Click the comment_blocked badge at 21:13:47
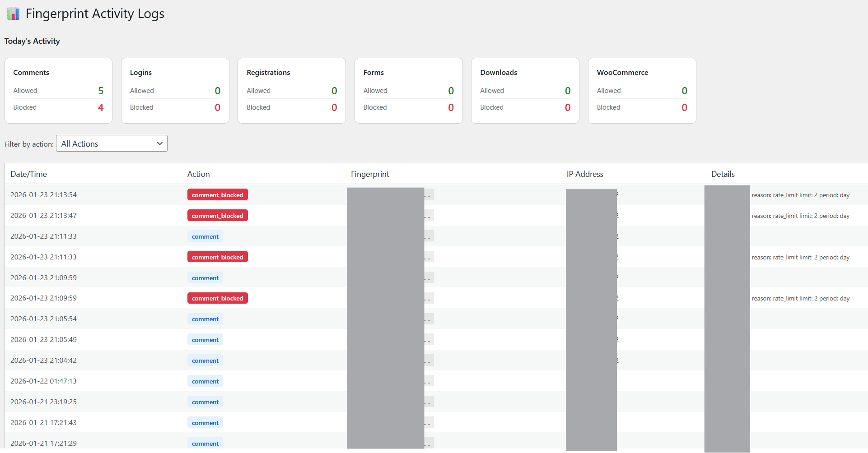 pos(218,216)
